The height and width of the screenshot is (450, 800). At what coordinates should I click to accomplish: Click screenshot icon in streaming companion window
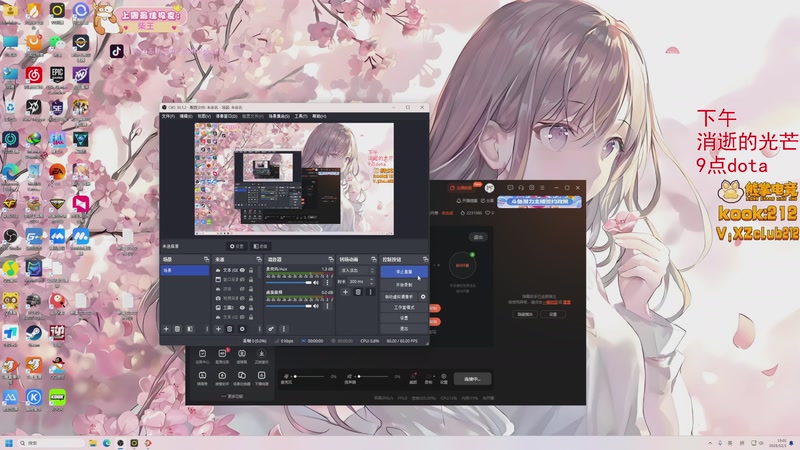coord(532,188)
